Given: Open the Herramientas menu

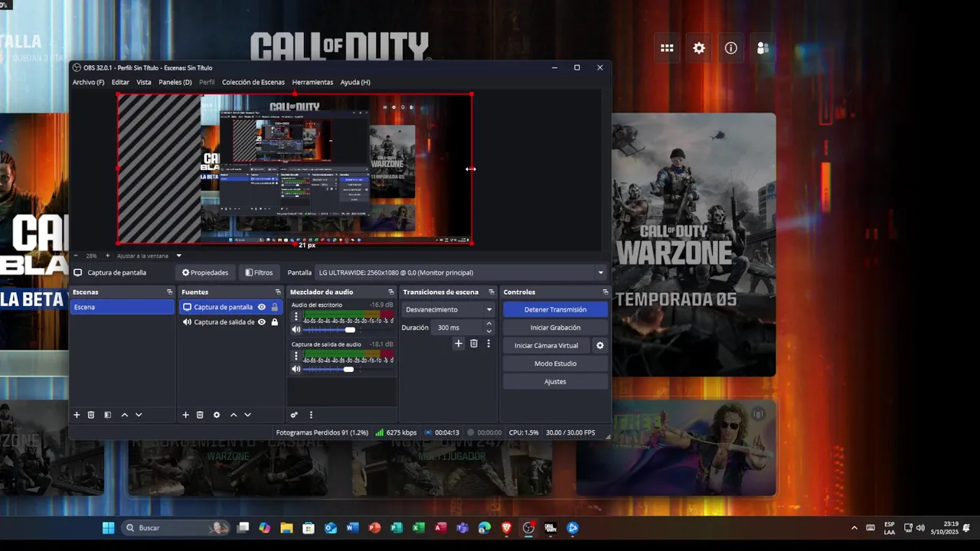Looking at the screenshot, I should 312,82.
